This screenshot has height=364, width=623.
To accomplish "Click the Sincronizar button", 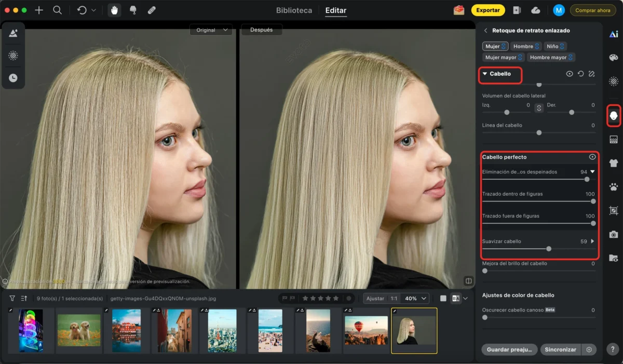I will coord(560,349).
